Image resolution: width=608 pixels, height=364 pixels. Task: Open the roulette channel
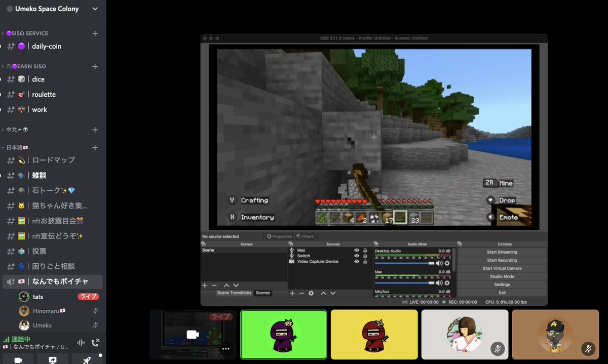click(53, 95)
